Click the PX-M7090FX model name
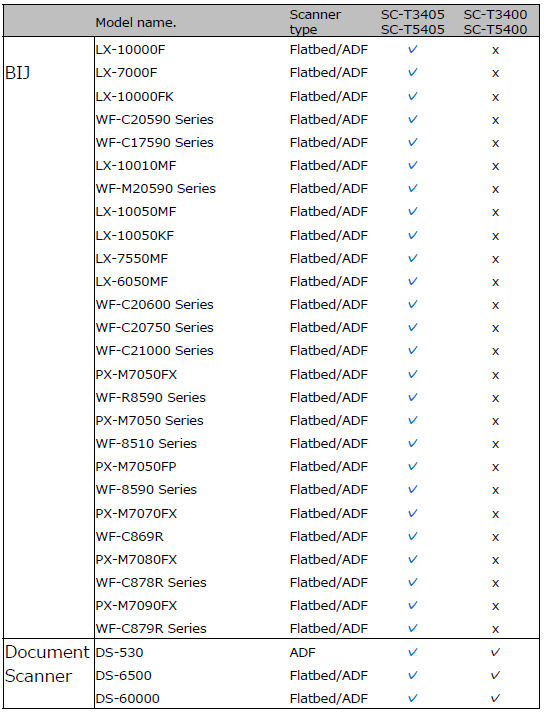 click(136, 606)
